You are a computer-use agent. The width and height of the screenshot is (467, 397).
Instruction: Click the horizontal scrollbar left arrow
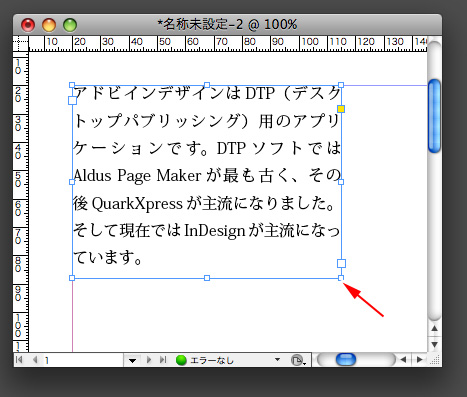pos(403,360)
